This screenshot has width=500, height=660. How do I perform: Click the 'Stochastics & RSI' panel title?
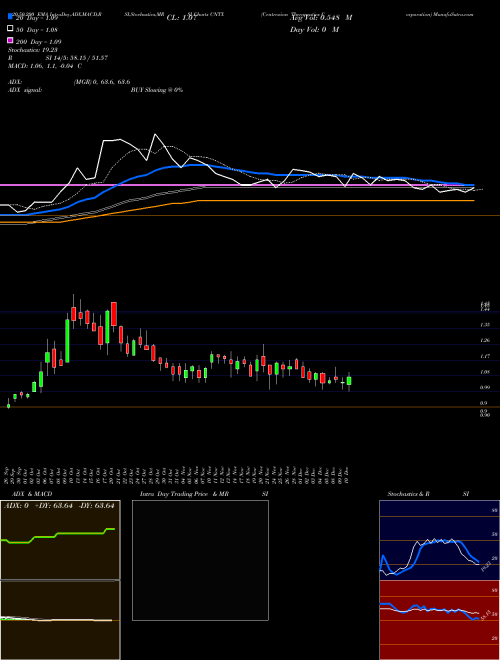pyautogui.click(x=428, y=494)
